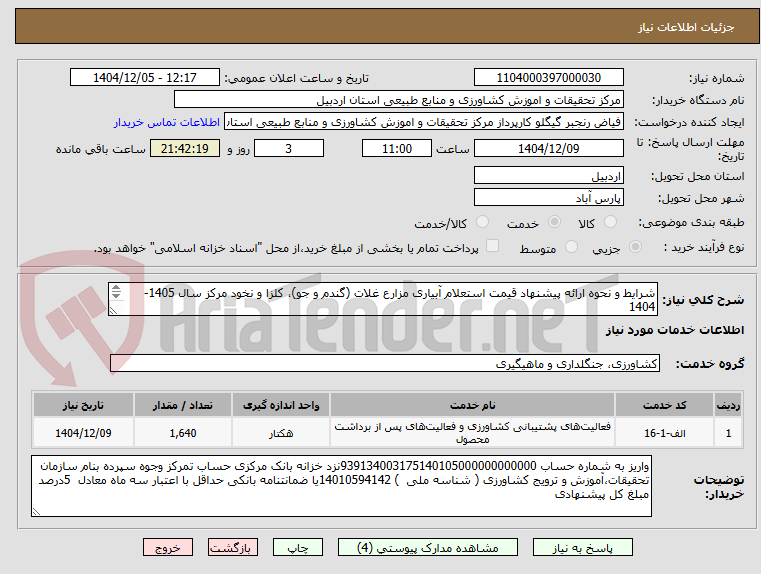Click the چاپ print button

click(298, 547)
